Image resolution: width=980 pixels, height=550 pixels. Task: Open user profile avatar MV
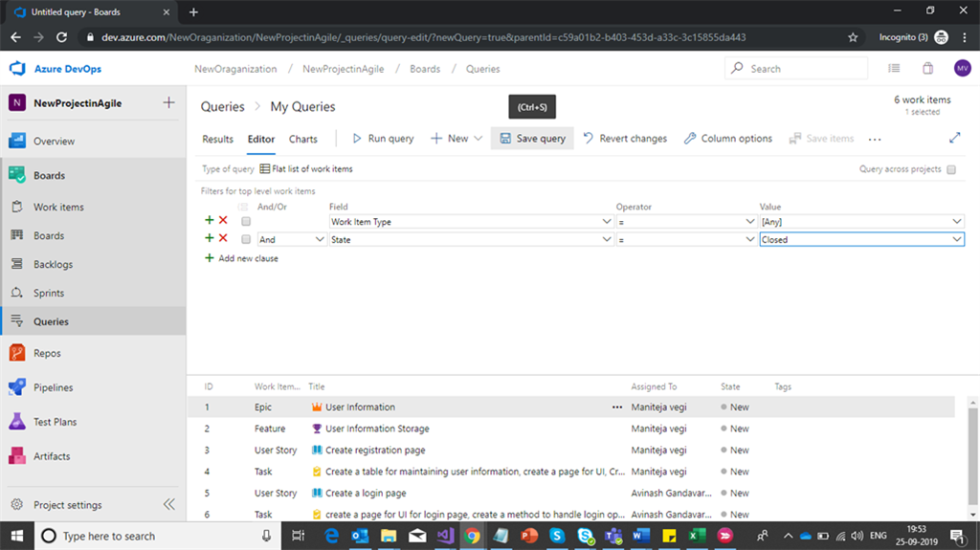pyautogui.click(x=963, y=68)
